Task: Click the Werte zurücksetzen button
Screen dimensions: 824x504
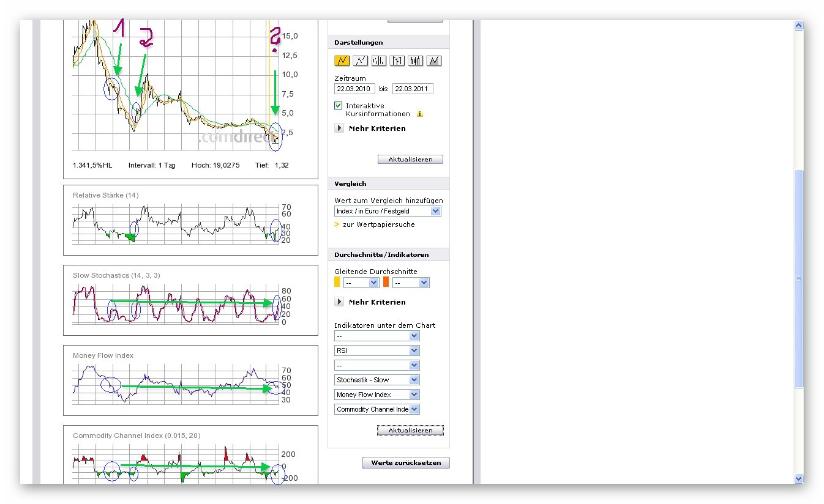Action: [x=406, y=463]
